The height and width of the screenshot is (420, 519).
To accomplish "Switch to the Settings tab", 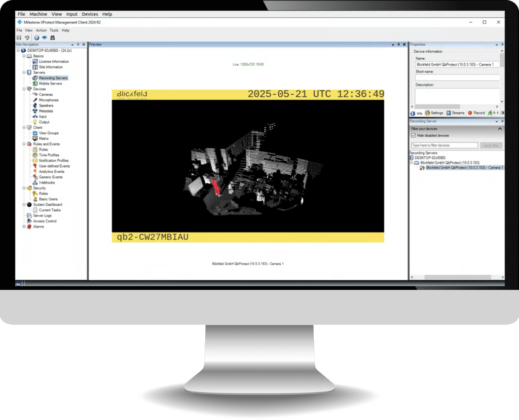I will [x=434, y=113].
